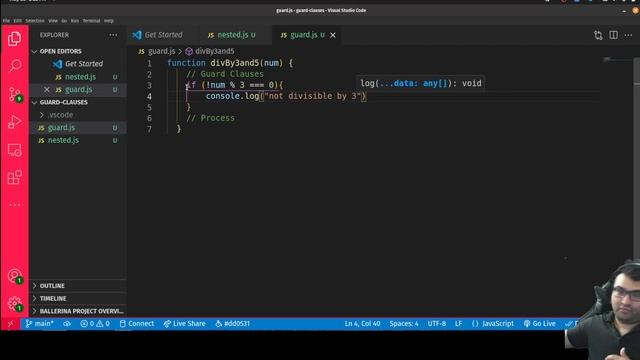Open the Explorer view in activity bar
640x360 pixels.
(14, 39)
